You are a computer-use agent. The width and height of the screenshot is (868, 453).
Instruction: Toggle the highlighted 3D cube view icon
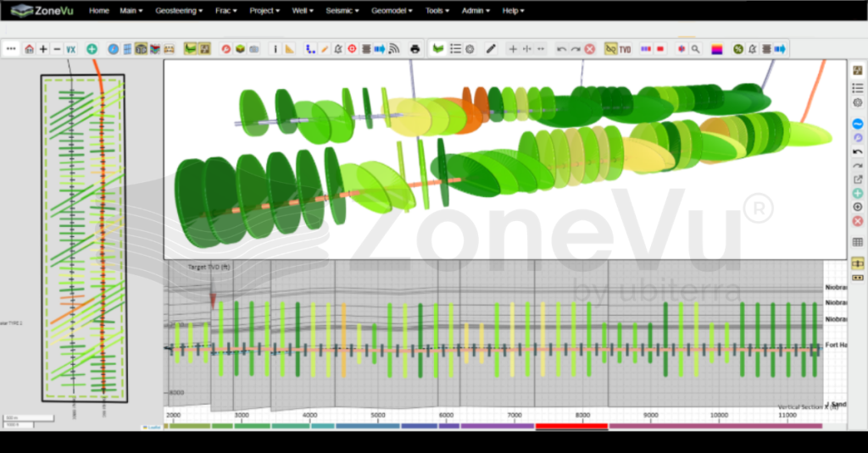pos(142,49)
